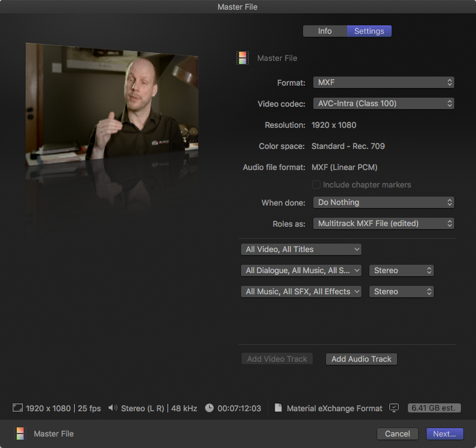Image resolution: width=476 pixels, height=448 pixels.
Task: Click the 48 kHz sample rate text
Action: [184, 408]
